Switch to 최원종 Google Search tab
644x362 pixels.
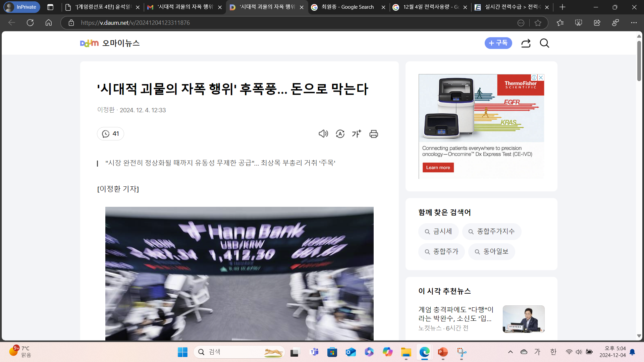tap(347, 7)
